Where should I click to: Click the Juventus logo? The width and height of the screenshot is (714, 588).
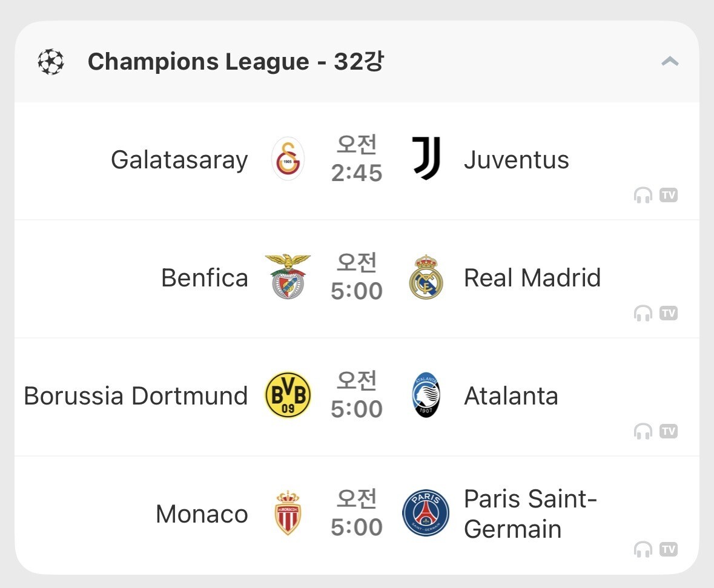426,158
